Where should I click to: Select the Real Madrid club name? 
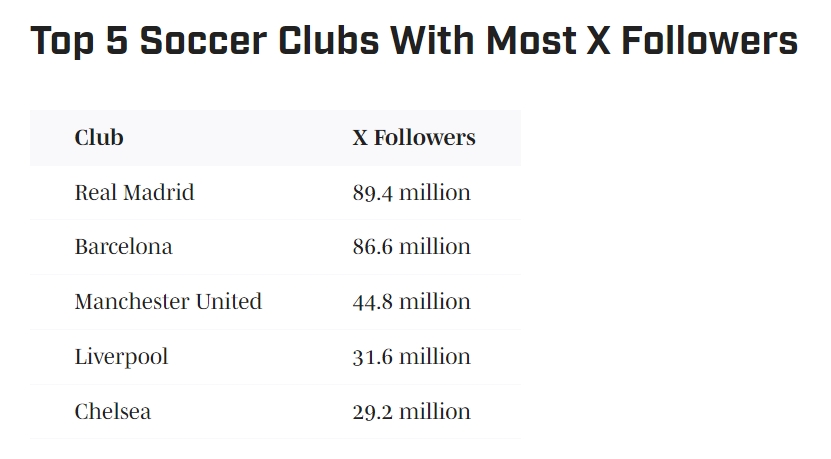pyautogui.click(x=134, y=193)
